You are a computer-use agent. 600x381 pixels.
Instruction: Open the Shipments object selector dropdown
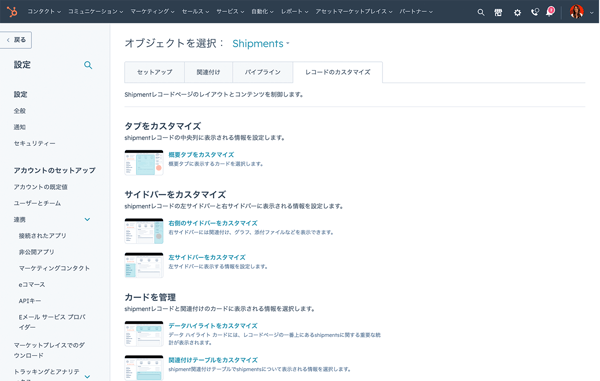point(261,44)
